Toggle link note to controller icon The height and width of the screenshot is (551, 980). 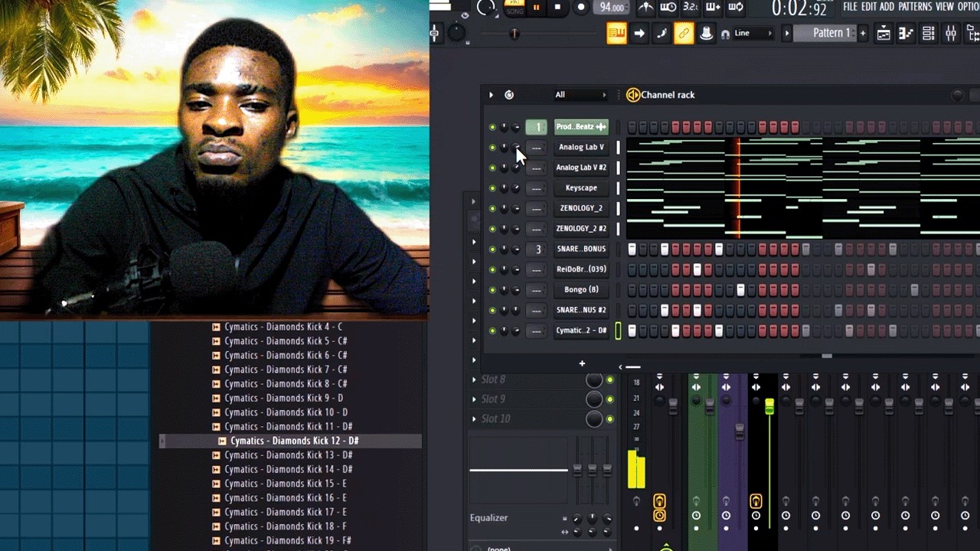tap(684, 33)
